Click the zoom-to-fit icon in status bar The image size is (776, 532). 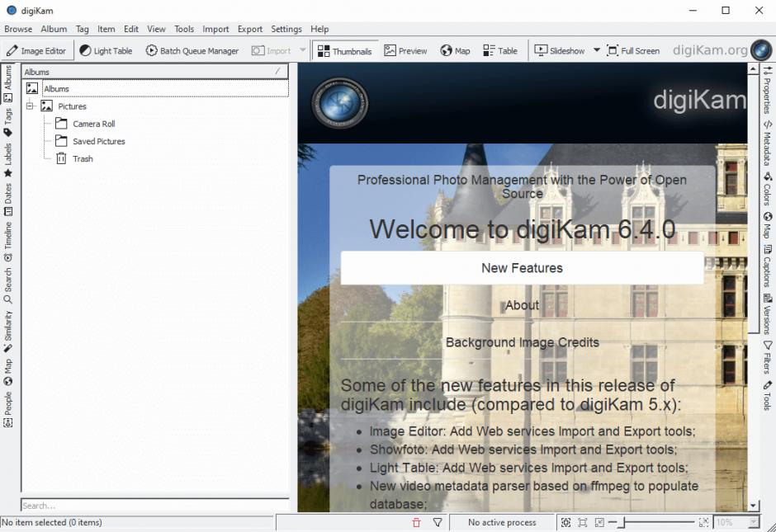point(565,522)
